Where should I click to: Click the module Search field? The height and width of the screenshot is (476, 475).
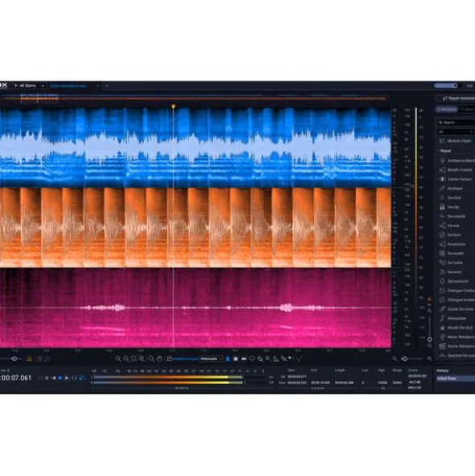(456, 122)
